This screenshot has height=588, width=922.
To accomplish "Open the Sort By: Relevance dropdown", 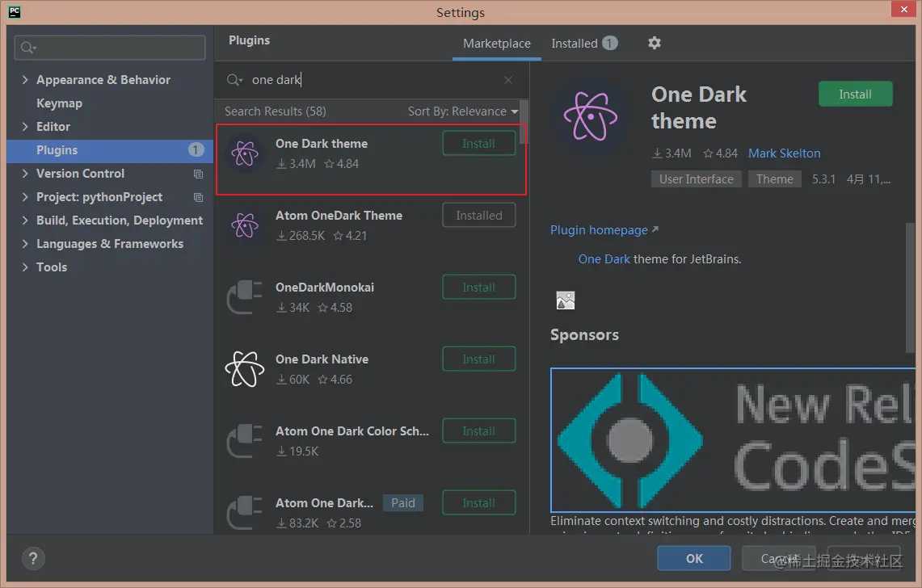I will (x=463, y=111).
